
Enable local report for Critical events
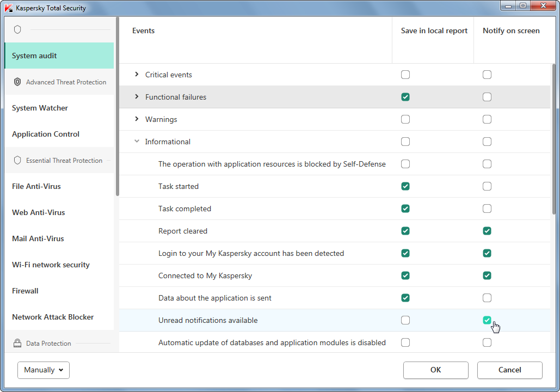[x=405, y=75]
